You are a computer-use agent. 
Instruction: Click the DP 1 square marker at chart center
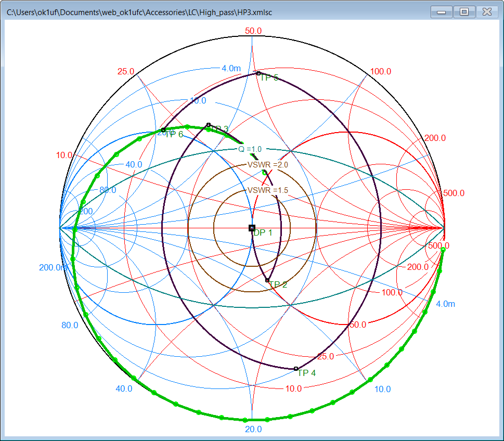coord(252,228)
